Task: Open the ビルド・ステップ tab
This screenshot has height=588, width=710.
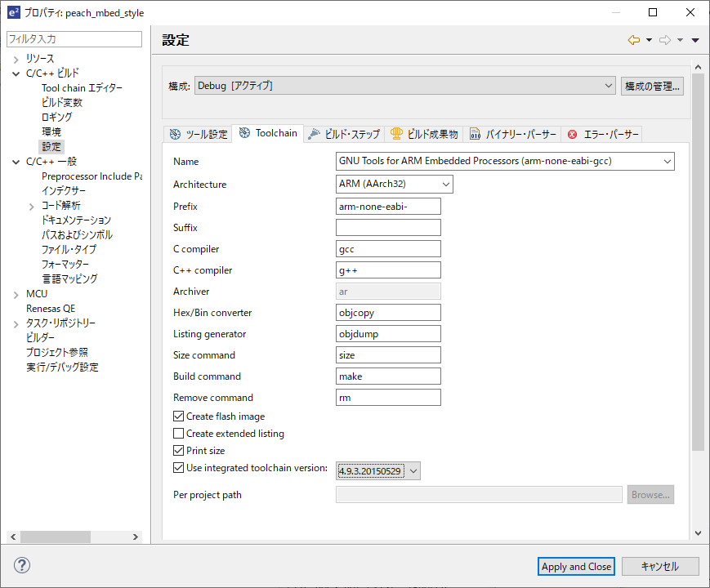Action: coord(344,134)
